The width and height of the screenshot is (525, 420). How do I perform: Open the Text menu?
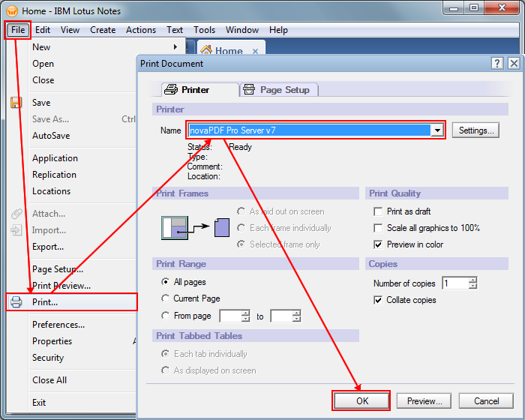click(175, 30)
